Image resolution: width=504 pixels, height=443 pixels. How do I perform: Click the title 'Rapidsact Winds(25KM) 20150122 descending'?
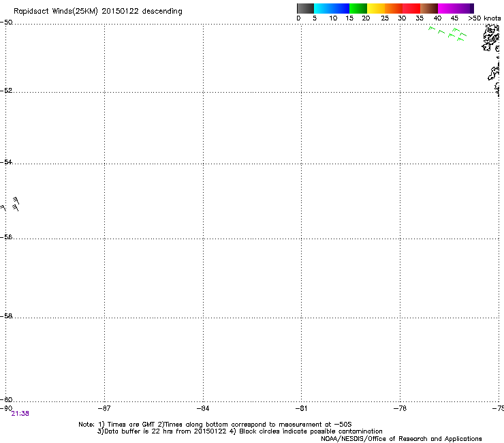click(97, 12)
